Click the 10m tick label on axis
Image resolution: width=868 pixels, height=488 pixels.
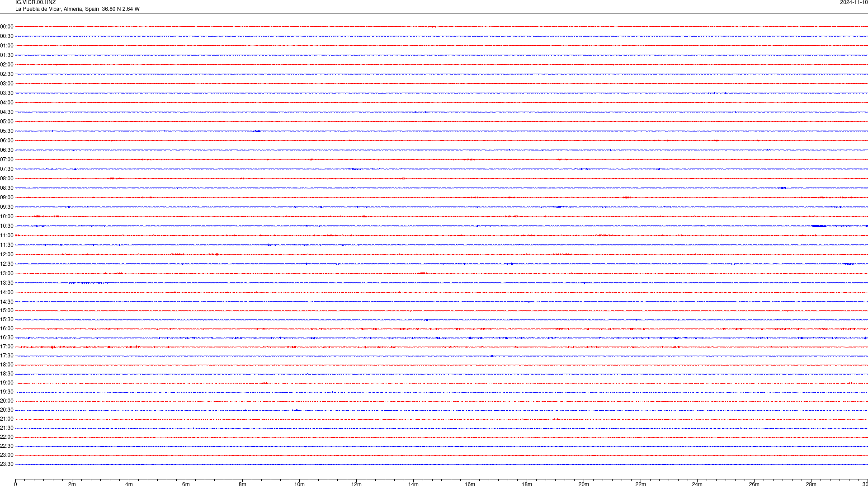pyautogui.click(x=299, y=484)
